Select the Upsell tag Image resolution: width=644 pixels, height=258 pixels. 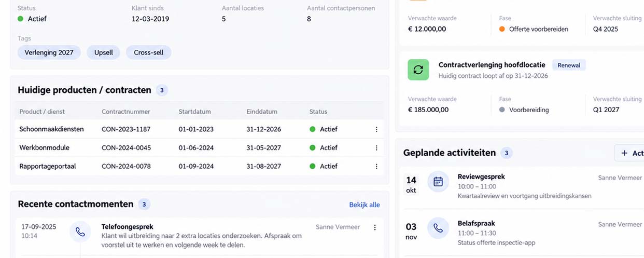tap(104, 52)
